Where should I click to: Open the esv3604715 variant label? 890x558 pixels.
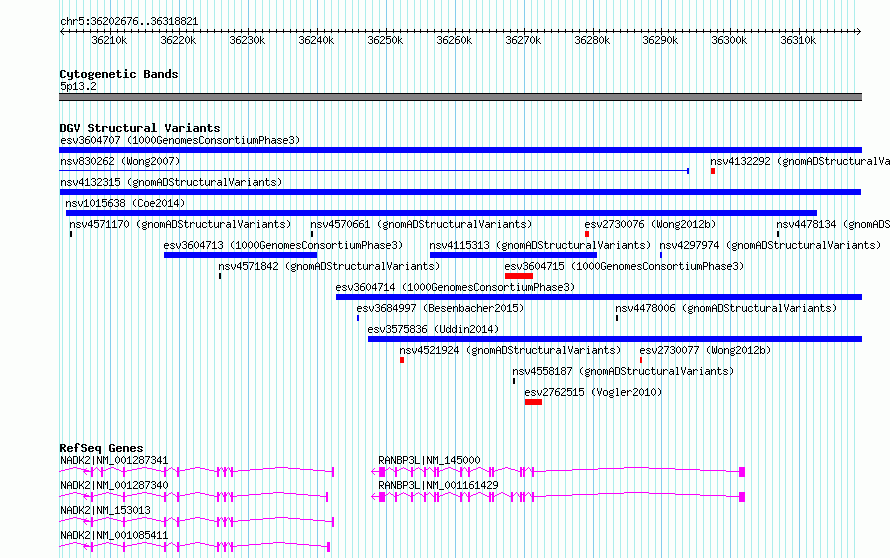pos(624,266)
